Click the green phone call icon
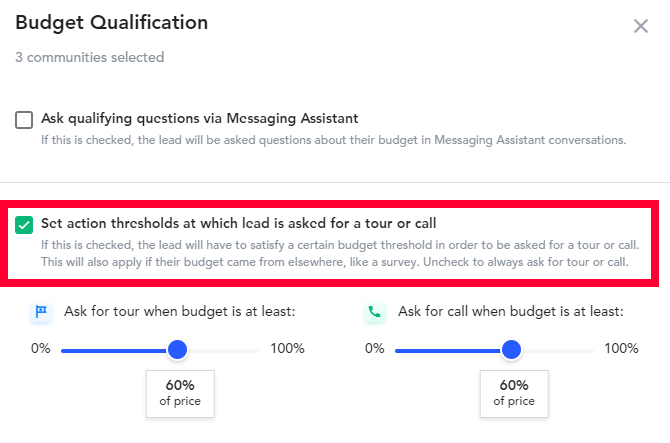This screenshot has width=670, height=443. (x=375, y=312)
